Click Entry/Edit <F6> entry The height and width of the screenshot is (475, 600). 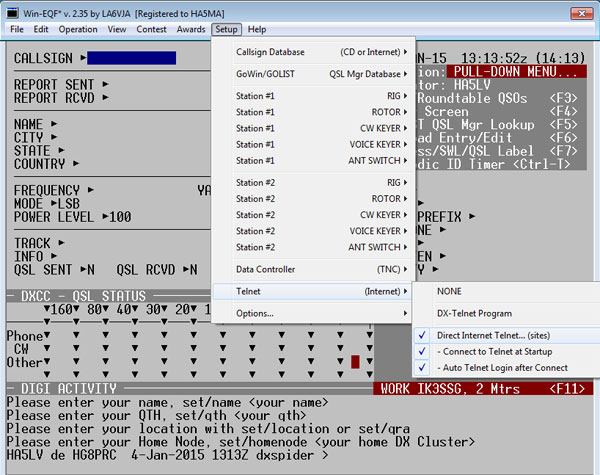pyautogui.click(x=497, y=138)
